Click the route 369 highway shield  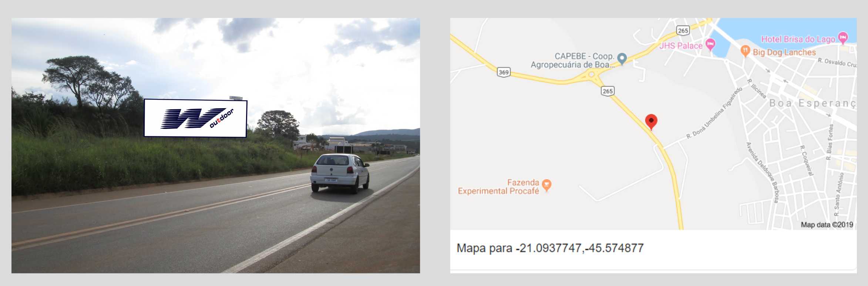pos(504,72)
